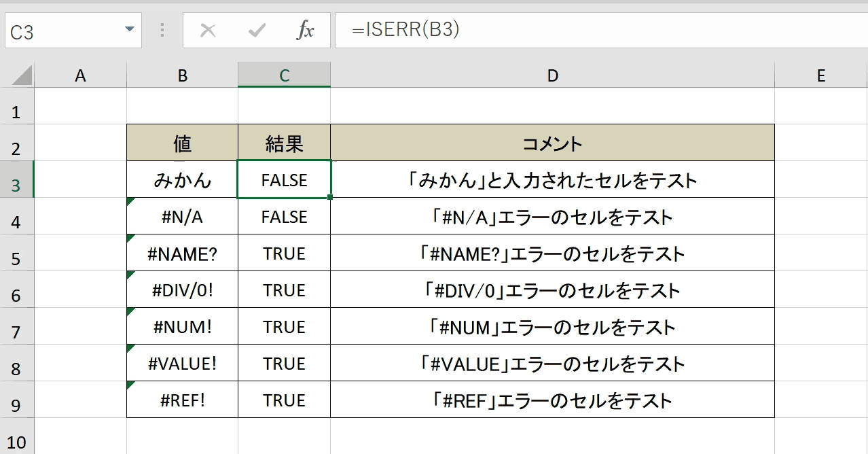The height and width of the screenshot is (454, 868).
Task: Click the formula bar with =ISERR(B3)
Action: tap(601, 31)
